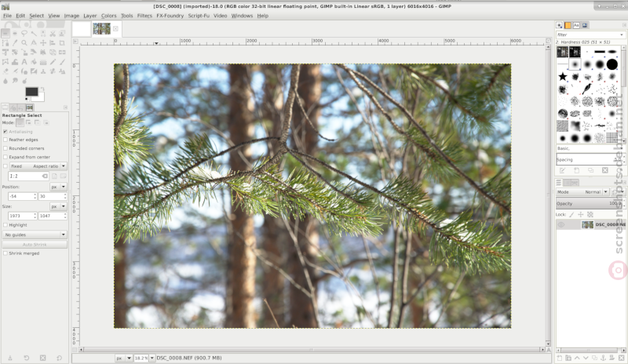Select the Free Select lasso tool

(x=24, y=33)
